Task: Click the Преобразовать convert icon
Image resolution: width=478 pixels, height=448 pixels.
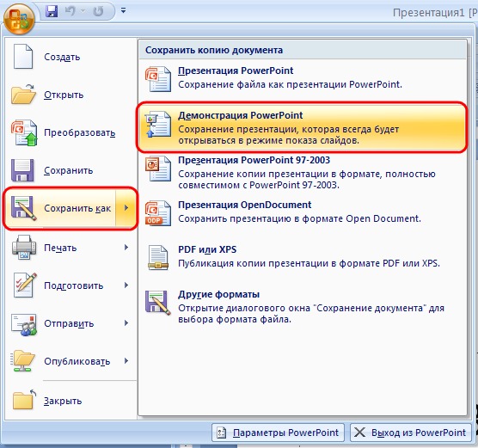Action: [x=24, y=132]
